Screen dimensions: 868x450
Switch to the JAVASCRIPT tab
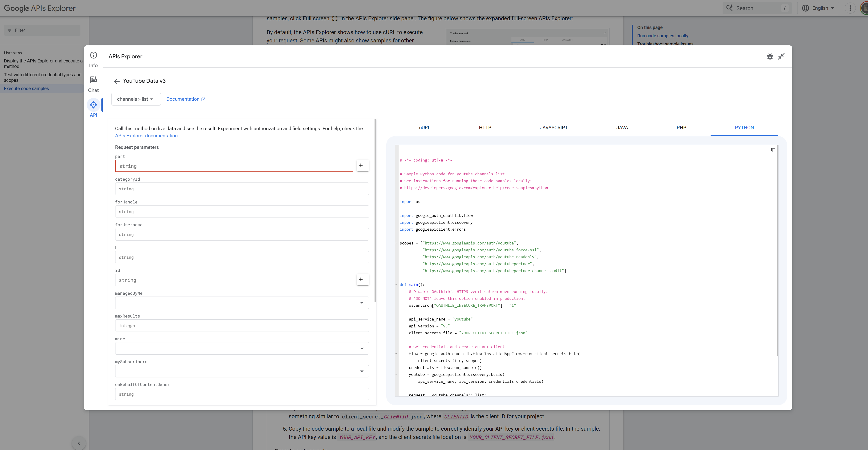(554, 128)
